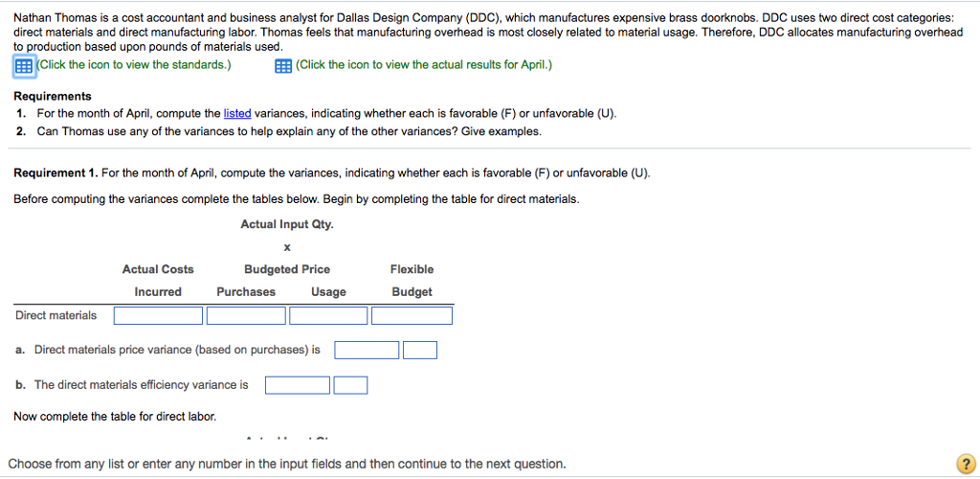This screenshot has width=980, height=479.
Task: Click the Actual Costs Incurred column header
Action: coord(158,280)
